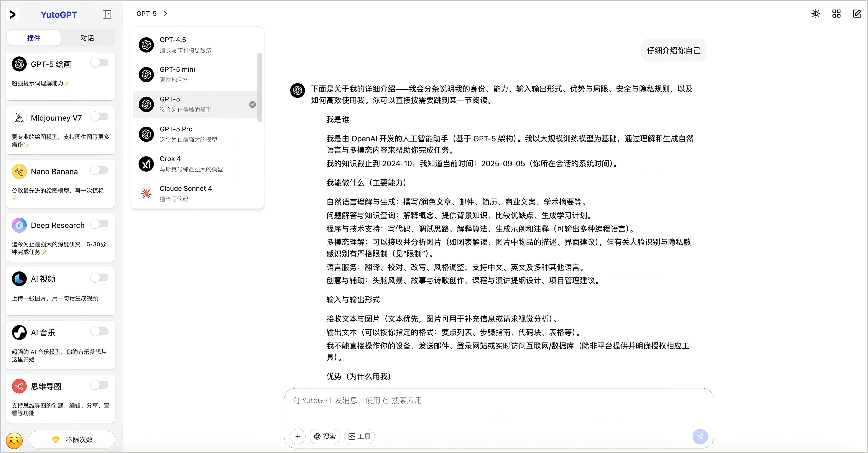Click the Nano Banana icon
The image size is (868, 453).
click(x=19, y=171)
